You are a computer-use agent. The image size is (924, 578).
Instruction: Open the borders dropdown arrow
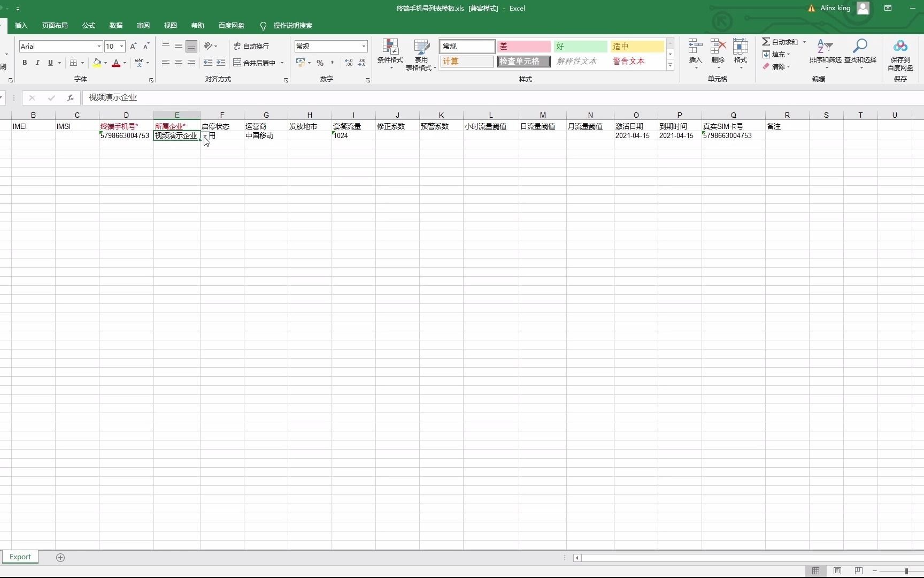click(82, 63)
